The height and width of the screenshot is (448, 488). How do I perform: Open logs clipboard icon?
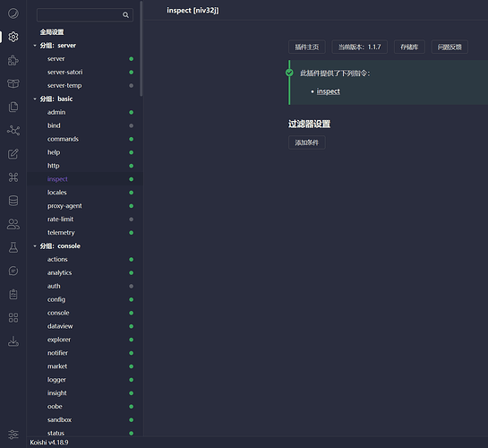[x=13, y=294]
